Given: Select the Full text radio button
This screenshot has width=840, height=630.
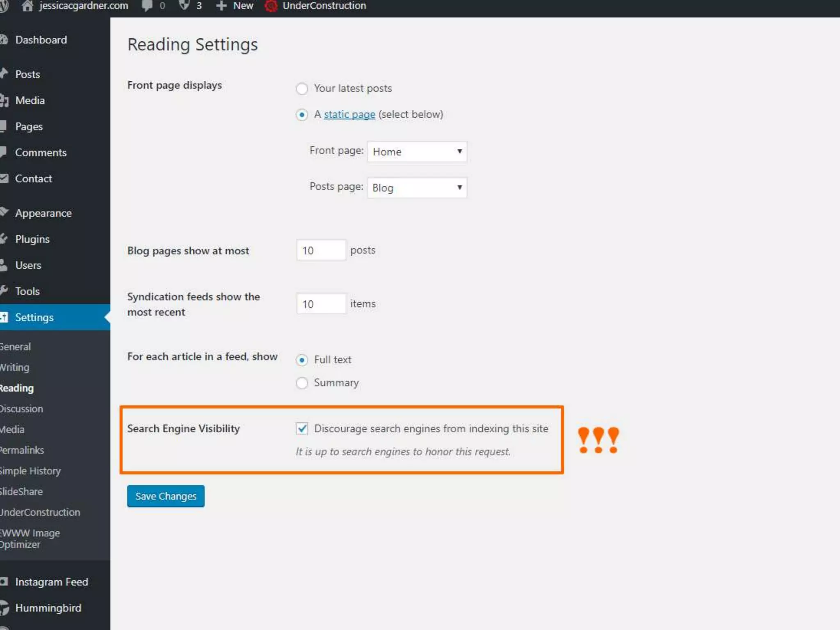Looking at the screenshot, I should (x=302, y=360).
